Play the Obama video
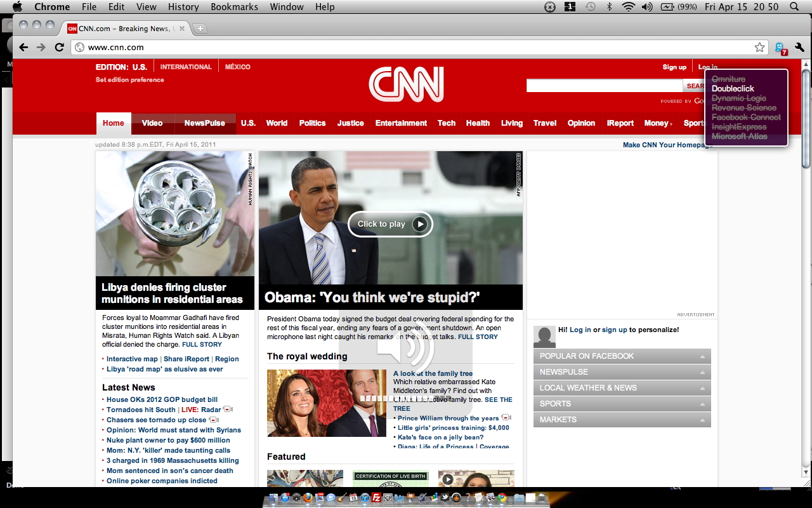The height and width of the screenshot is (508, 812). (390, 224)
